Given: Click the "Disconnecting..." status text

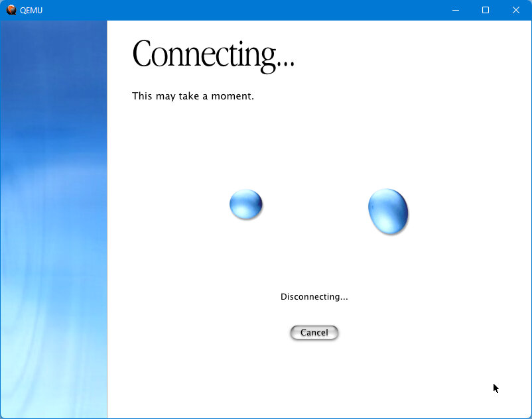Looking at the screenshot, I should click(314, 296).
